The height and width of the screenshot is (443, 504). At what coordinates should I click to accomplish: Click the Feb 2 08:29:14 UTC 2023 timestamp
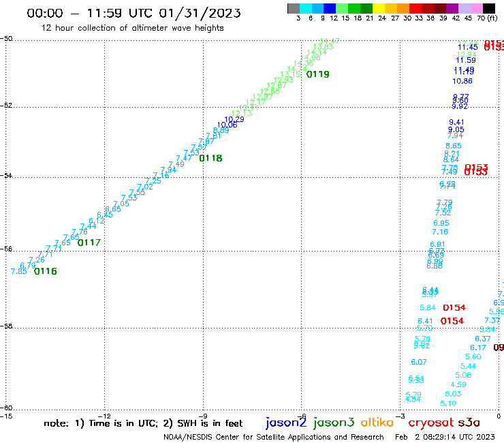[445, 437]
